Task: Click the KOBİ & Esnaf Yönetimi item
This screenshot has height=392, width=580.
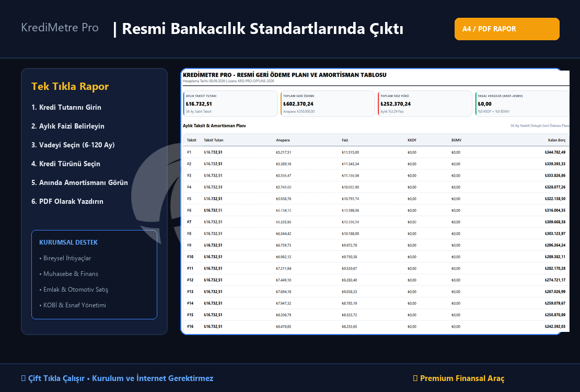Action: (x=74, y=305)
